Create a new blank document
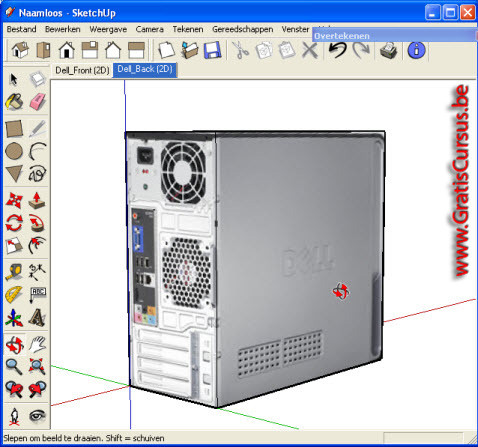Screen dimensions: 478x447 click(x=166, y=50)
